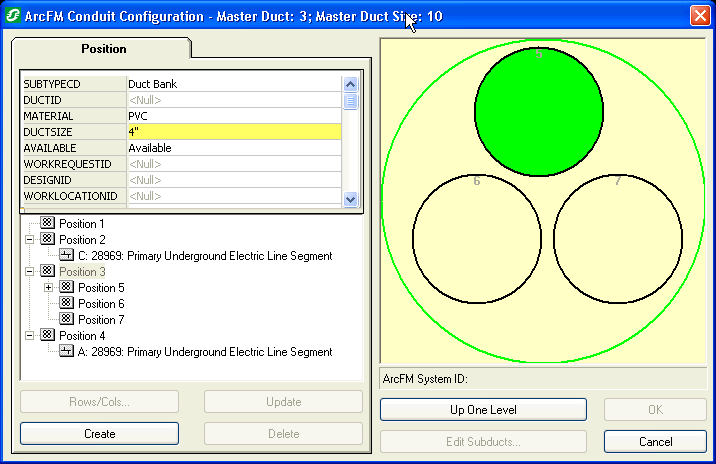Click the Position 7 duct icon in tree
Image resolution: width=716 pixels, height=464 pixels.
(x=66, y=320)
